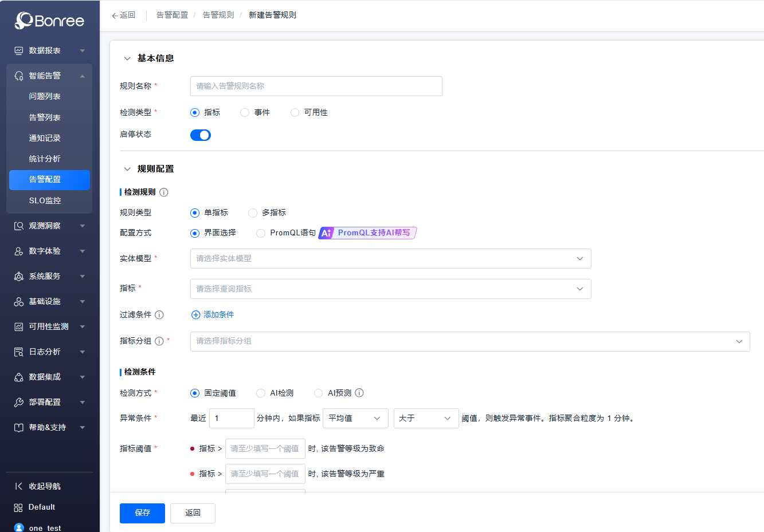This screenshot has height=532, width=764.
Task: Click the 规则名称 input field
Action: [x=316, y=86]
